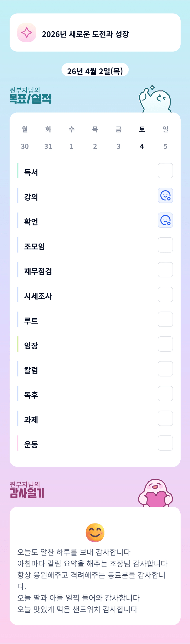Open the 26년 4월 2일(목) date selector
Screen dimensions: 190x644
click(x=95, y=71)
